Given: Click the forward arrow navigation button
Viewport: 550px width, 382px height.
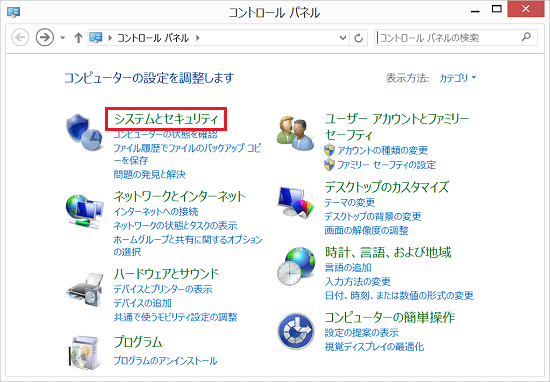Looking at the screenshot, I should 45,37.
